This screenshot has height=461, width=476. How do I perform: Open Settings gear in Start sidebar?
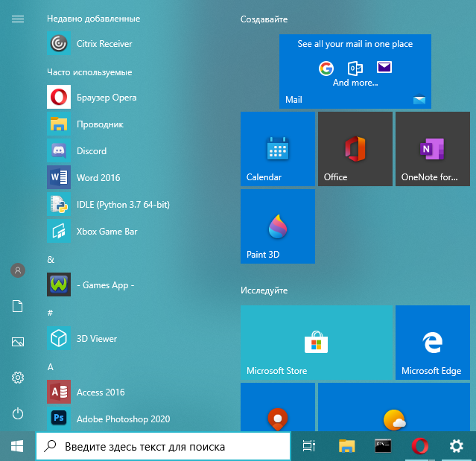click(18, 378)
